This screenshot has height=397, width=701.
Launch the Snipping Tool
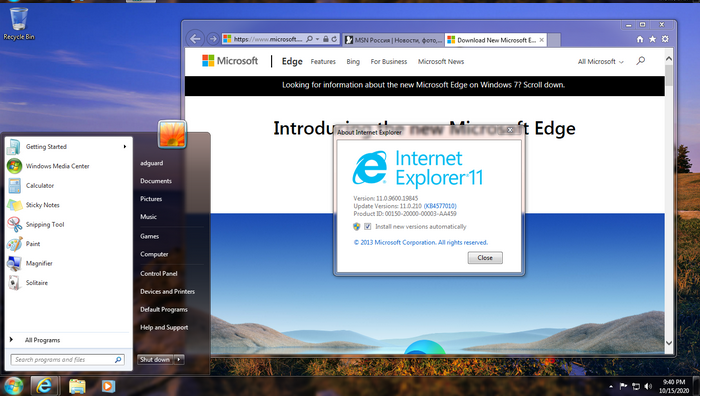68,224
